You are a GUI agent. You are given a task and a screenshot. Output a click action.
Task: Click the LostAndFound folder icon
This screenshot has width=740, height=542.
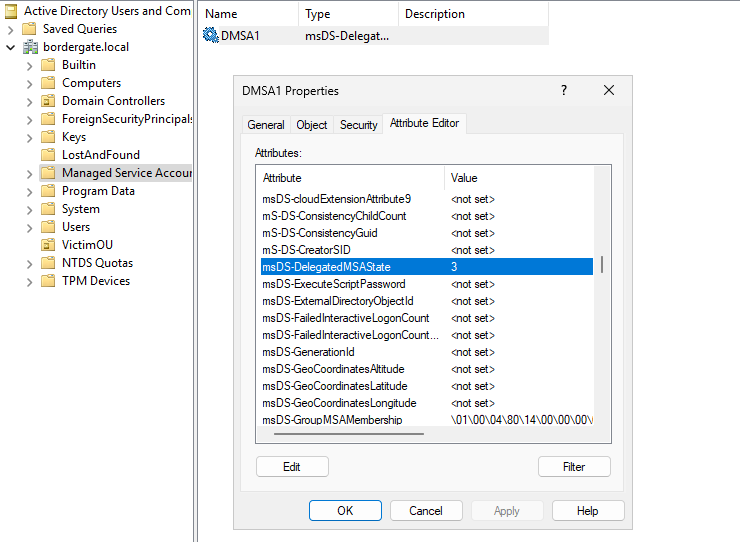pos(48,155)
